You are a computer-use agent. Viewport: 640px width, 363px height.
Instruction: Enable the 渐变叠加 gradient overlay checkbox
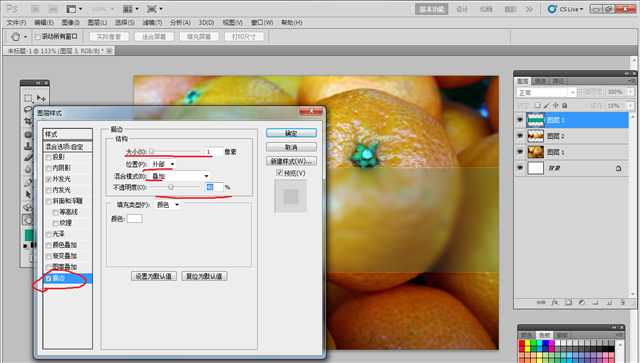click(49, 256)
